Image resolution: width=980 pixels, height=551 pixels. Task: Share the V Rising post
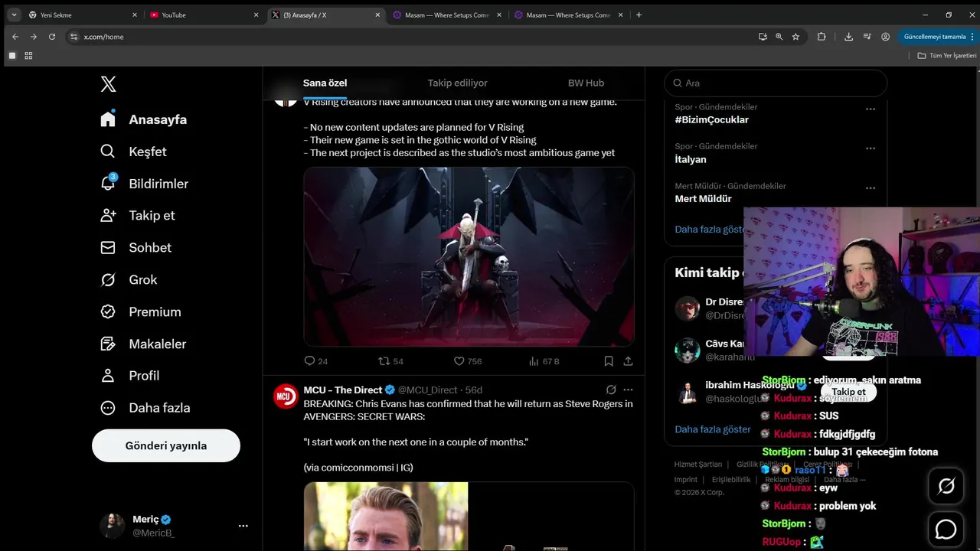tap(629, 361)
